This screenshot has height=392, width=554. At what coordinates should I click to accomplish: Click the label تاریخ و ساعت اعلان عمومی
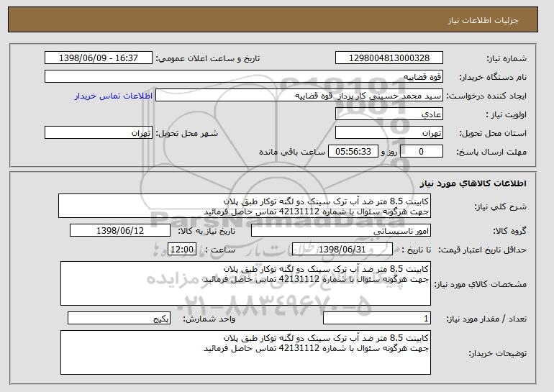[208, 58]
